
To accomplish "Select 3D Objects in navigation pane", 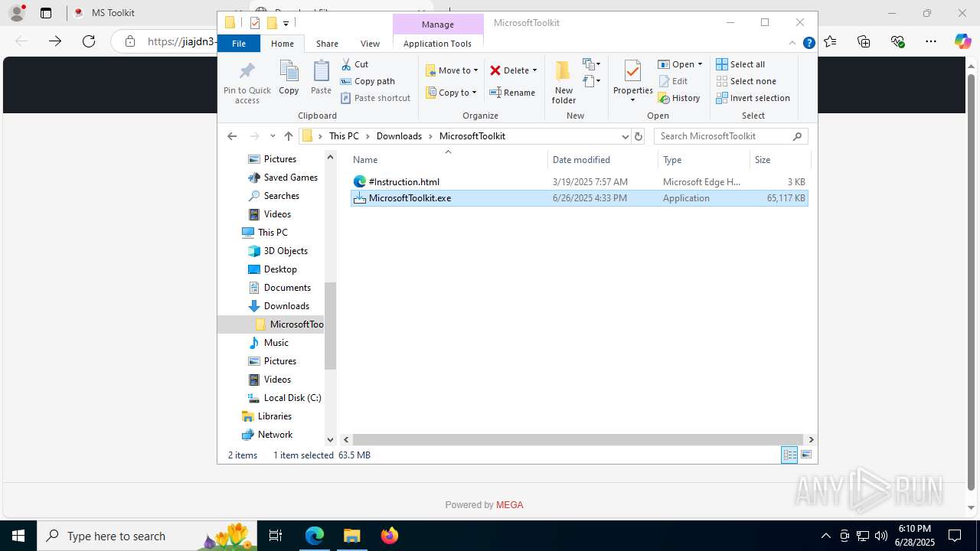I will point(286,251).
